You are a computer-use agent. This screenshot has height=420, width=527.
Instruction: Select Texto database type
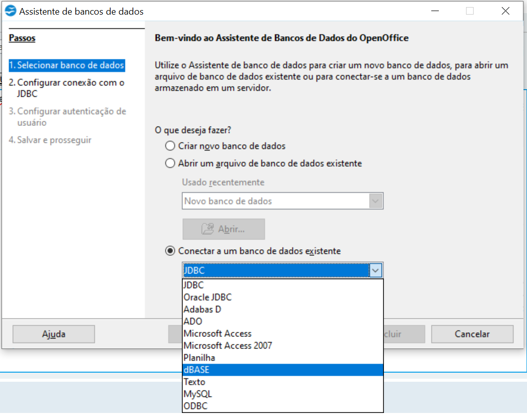click(x=283, y=382)
